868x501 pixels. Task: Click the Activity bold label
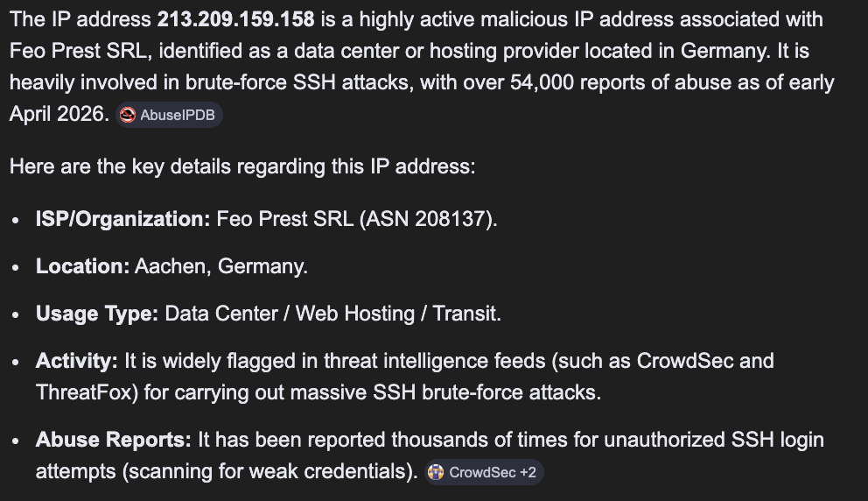tap(76, 362)
